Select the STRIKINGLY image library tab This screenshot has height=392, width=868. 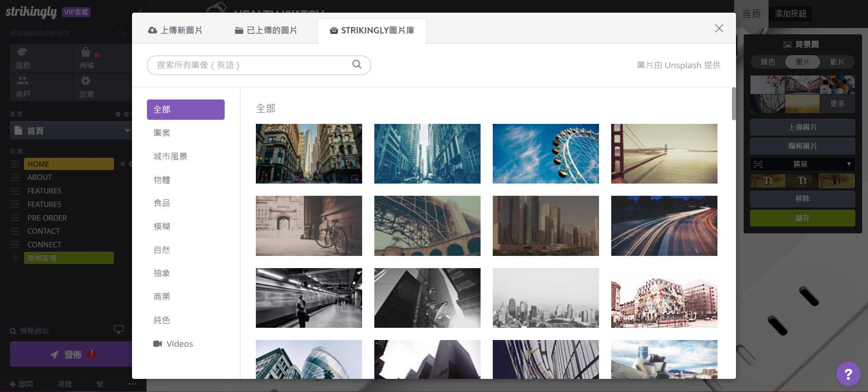click(x=372, y=31)
